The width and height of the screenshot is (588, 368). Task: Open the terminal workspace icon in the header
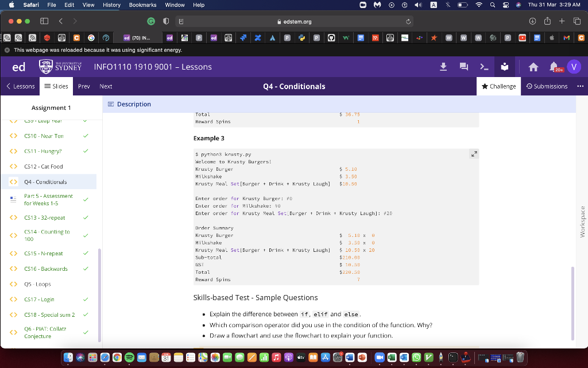pos(483,67)
